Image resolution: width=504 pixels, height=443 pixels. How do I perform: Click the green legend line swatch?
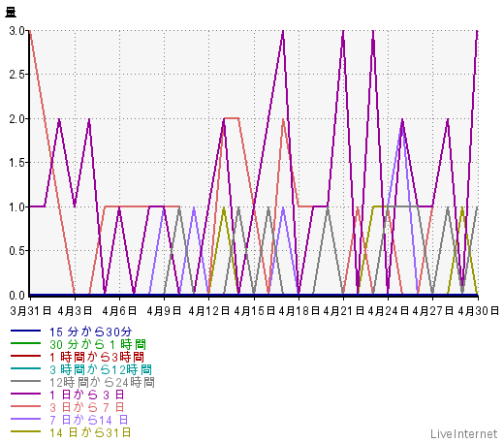point(25,343)
